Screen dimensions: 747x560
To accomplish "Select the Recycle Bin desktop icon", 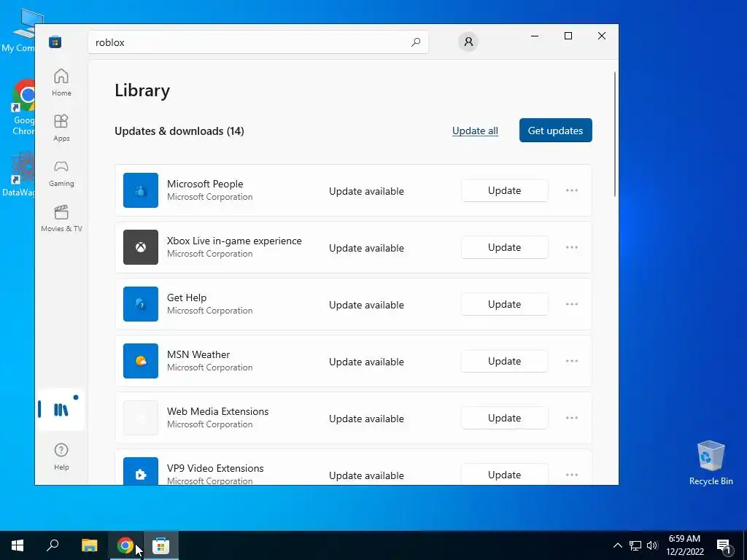I will (711, 463).
